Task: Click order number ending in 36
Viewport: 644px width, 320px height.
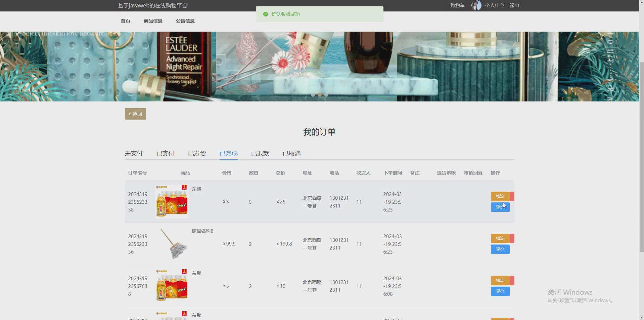Action: 138,244
